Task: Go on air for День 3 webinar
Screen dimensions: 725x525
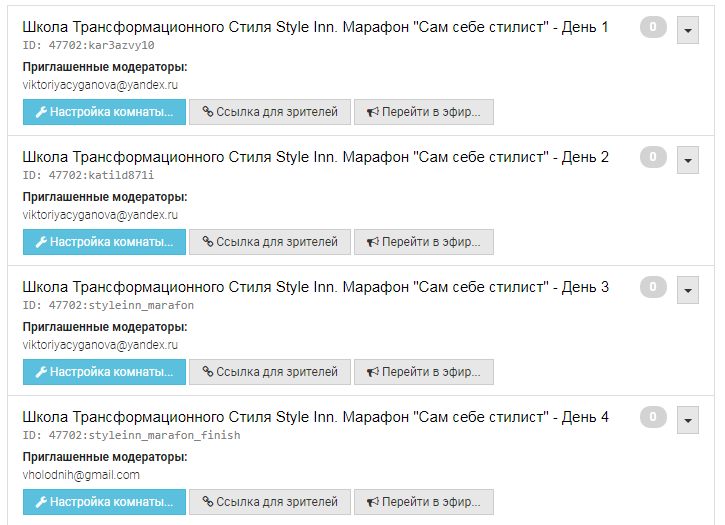Action: (423, 372)
